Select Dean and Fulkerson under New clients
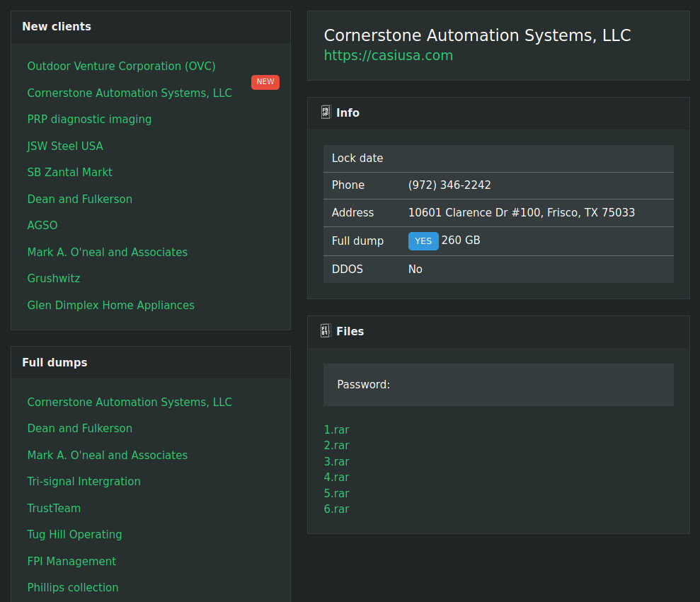The height and width of the screenshot is (602, 700). click(x=80, y=199)
